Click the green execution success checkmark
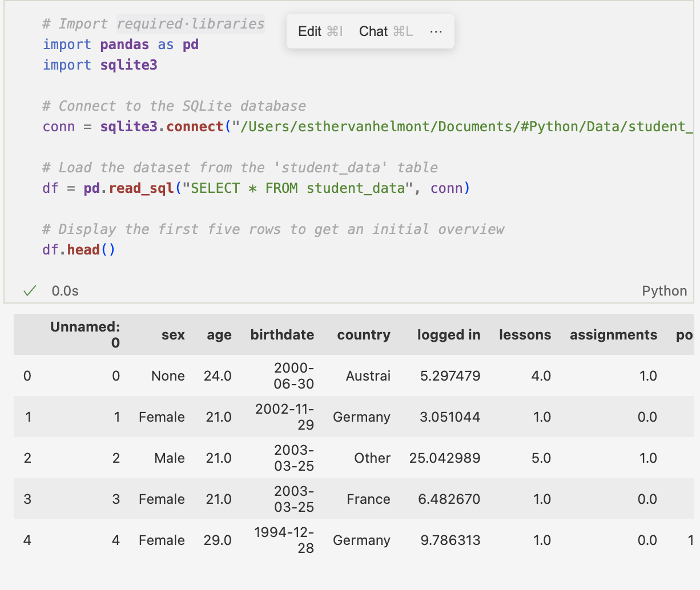 30,291
